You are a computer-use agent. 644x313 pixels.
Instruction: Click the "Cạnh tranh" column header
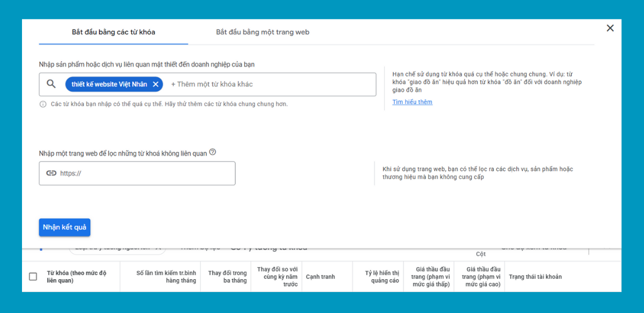tap(320, 276)
